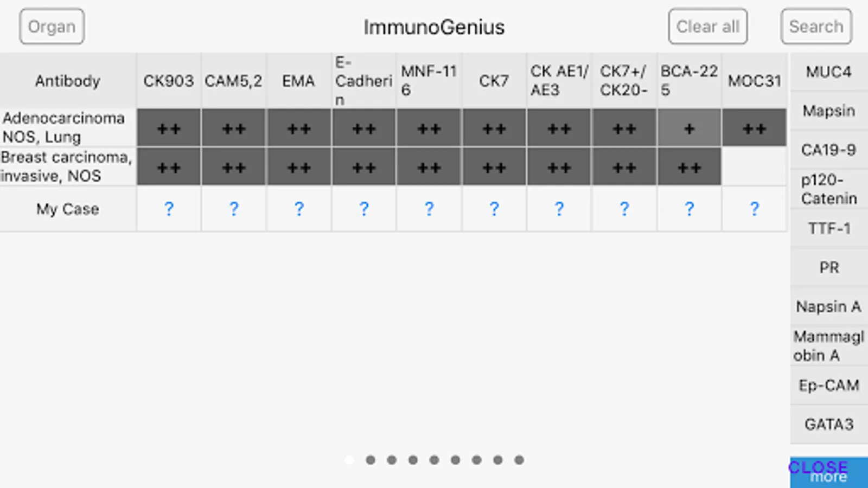The height and width of the screenshot is (488, 868).
Task: Click the CK7 column header
Action: tap(494, 81)
